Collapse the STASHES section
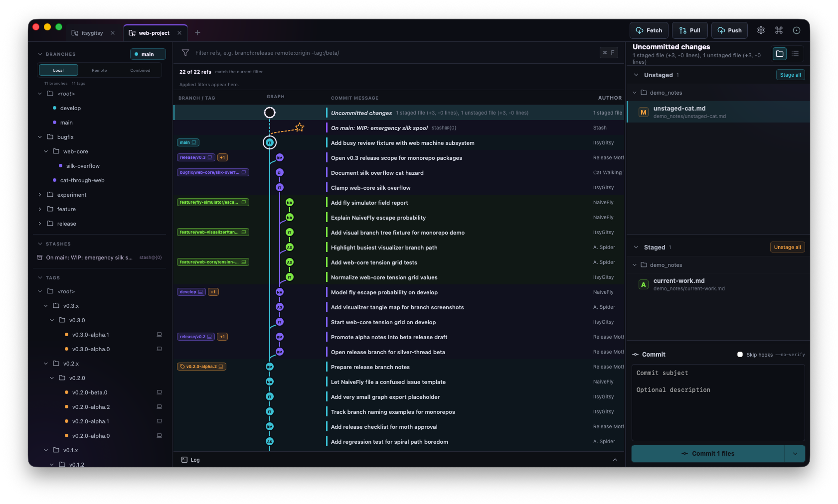Screen dimensions: 838x504 pos(40,244)
